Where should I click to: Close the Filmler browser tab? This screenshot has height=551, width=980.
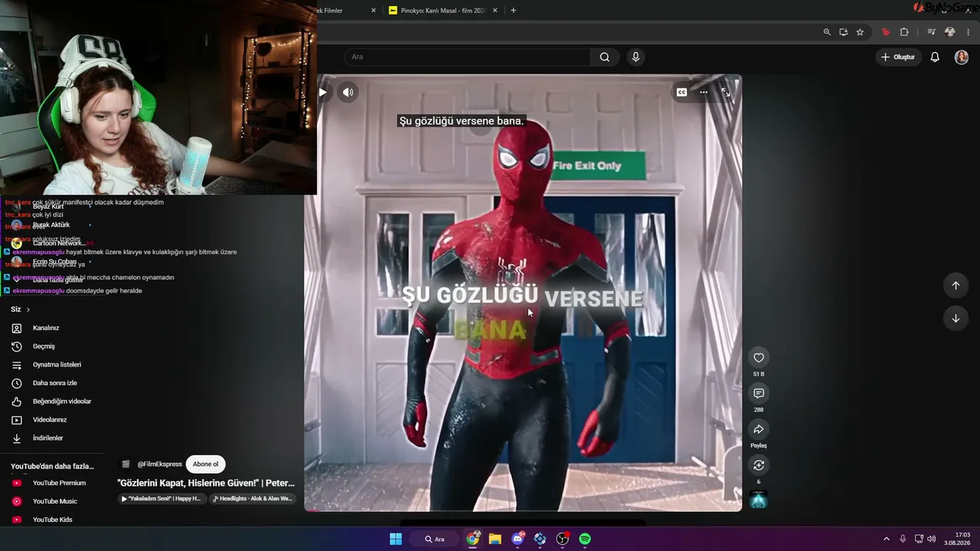(374, 11)
